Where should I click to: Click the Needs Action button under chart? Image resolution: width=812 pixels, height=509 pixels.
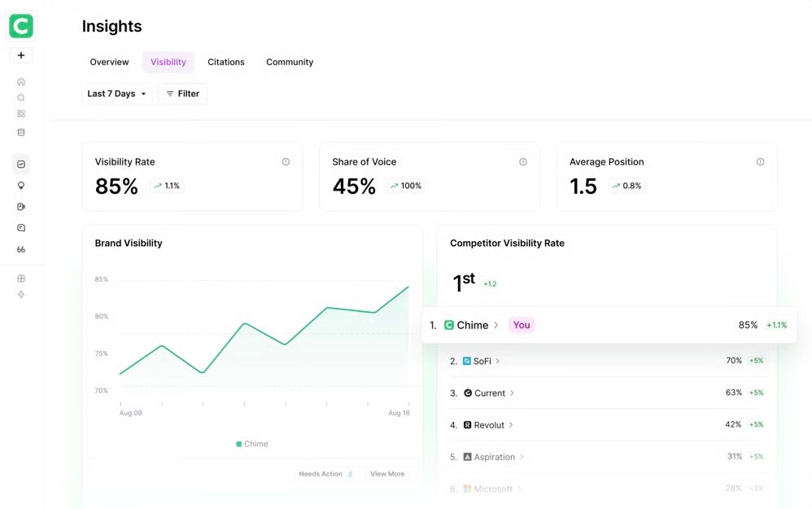[325, 474]
